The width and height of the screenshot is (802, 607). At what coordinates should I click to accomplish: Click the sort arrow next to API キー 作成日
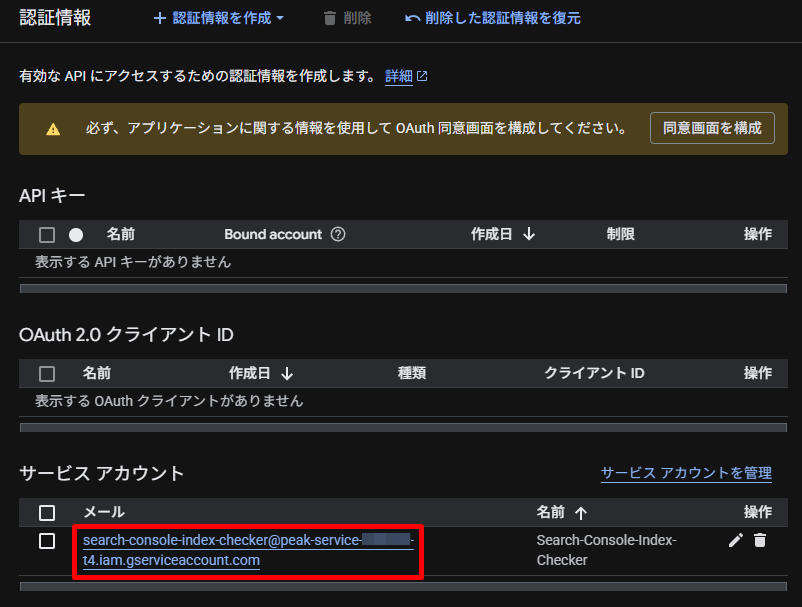pyautogui.click(x=529, y=234)
